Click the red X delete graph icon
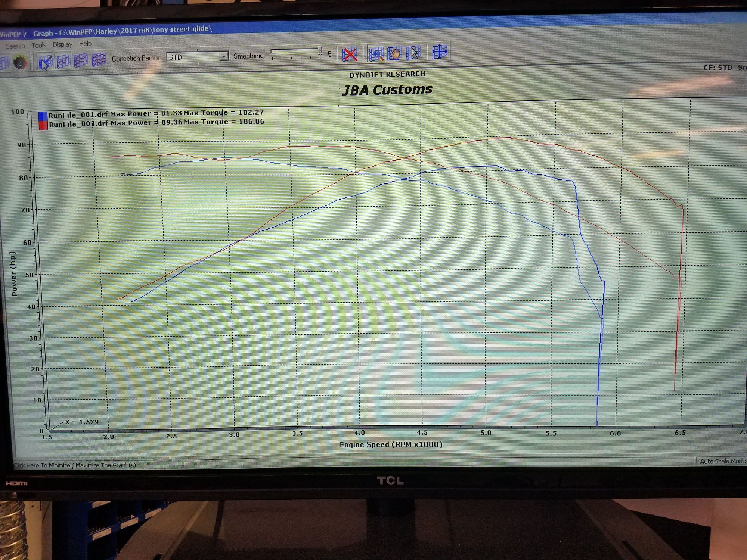747x560 pixels. click(x=350, y=55)
